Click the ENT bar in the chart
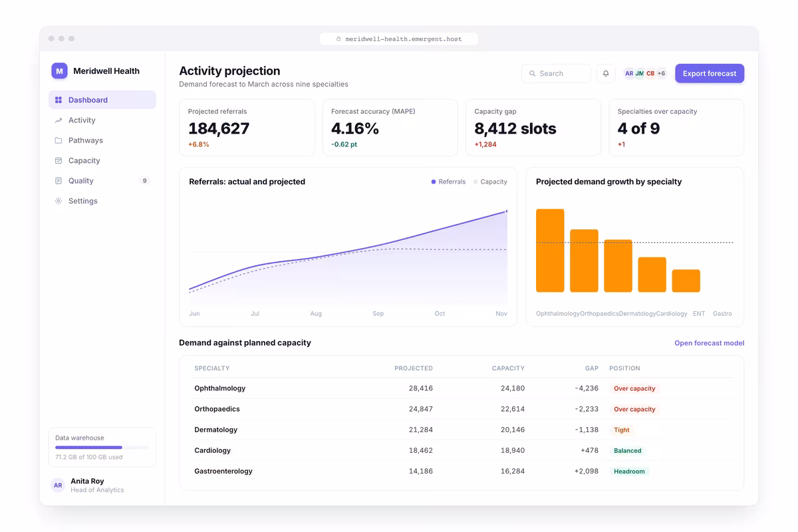 click(x=686, y=281)
